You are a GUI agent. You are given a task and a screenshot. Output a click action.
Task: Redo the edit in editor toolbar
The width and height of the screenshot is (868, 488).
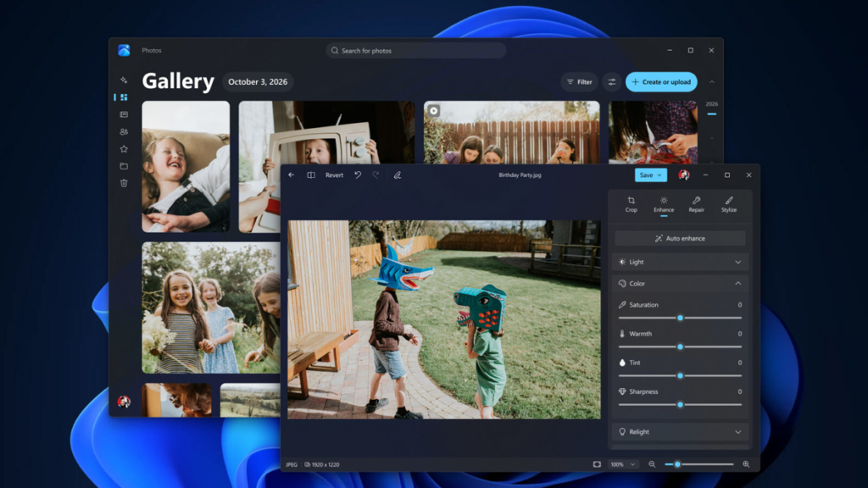click(376, 175)
